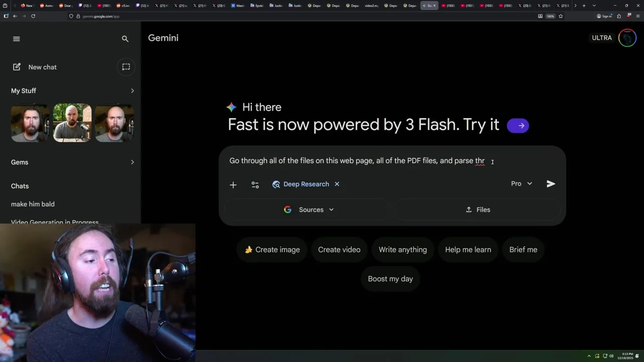The width and height of the screenshot is (644, 362).
Task: Open temporary chat dashed-box icon
Action: (126, 67)
